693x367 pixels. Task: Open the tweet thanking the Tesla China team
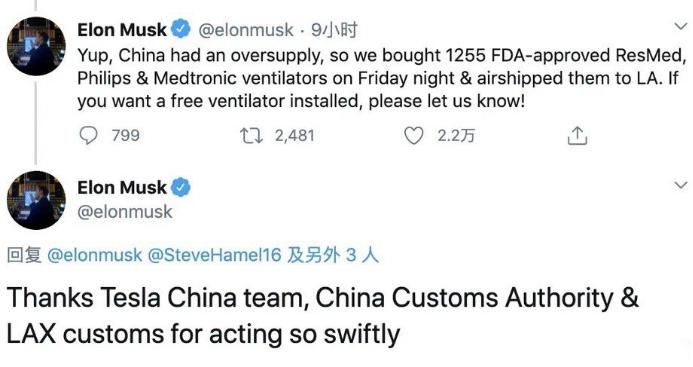[x=323, y=316]
